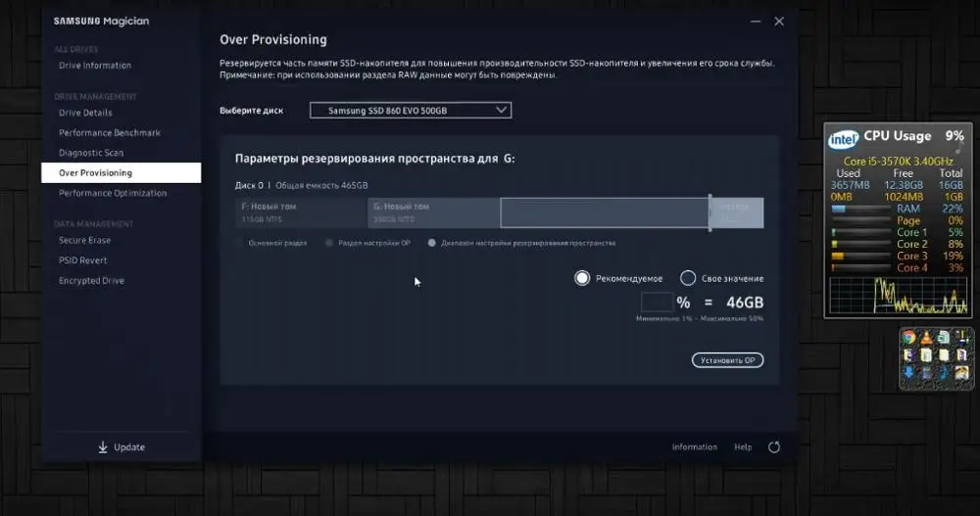Open the Drive Details section

coord(85,113)
